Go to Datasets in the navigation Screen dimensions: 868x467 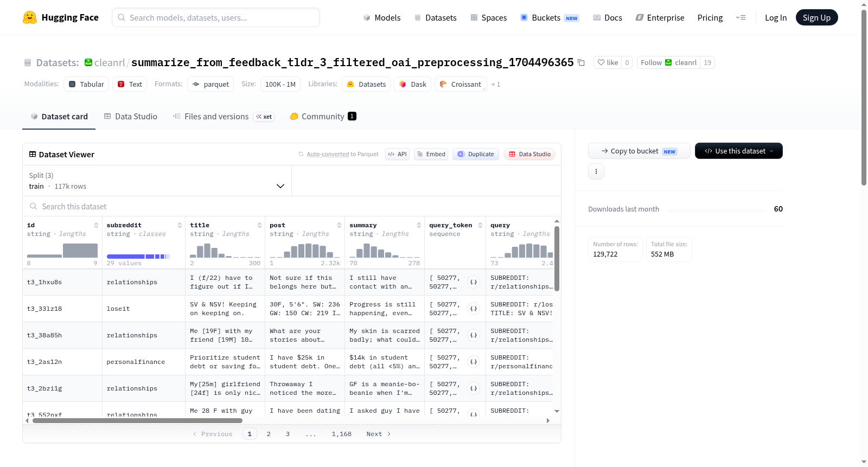[x=435, y=17]
